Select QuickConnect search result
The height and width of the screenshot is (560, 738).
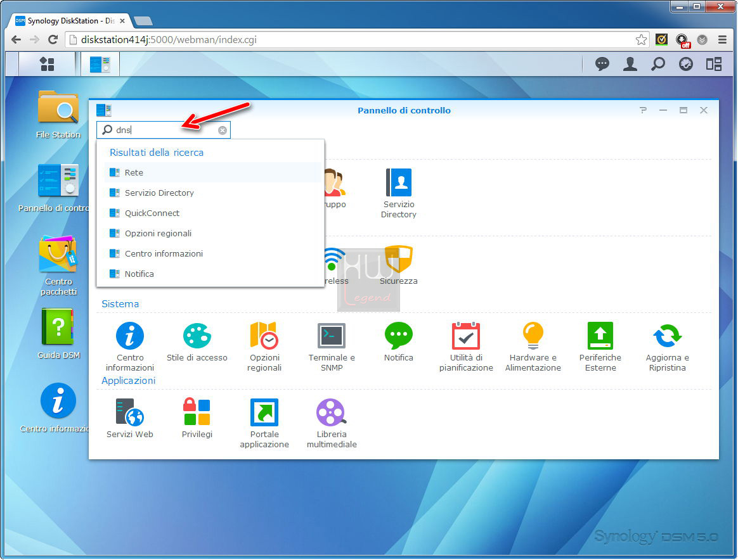(x=213, y=213)
